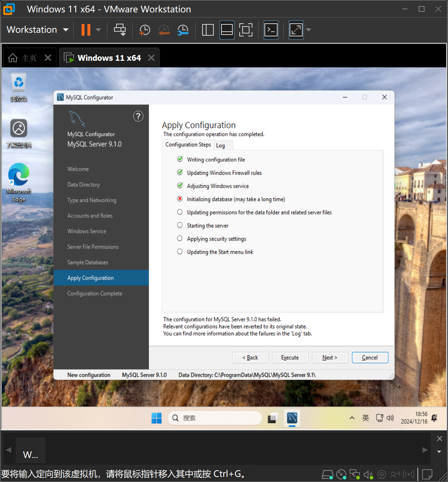This screenshot has height=482, width=448.
Task: Expand the pause button power options arrow
Action: (x=98, y=30)
